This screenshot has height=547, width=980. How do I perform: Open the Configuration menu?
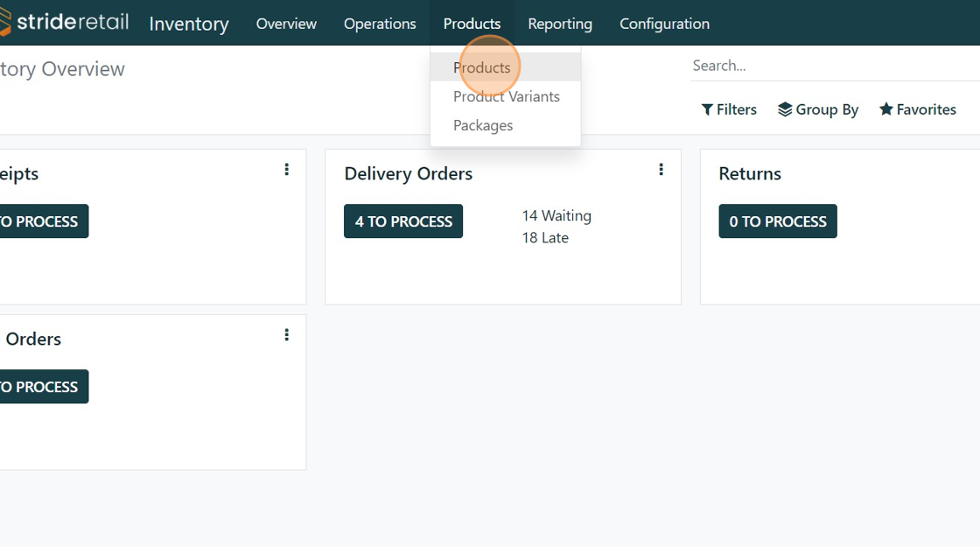pos(664,24)
